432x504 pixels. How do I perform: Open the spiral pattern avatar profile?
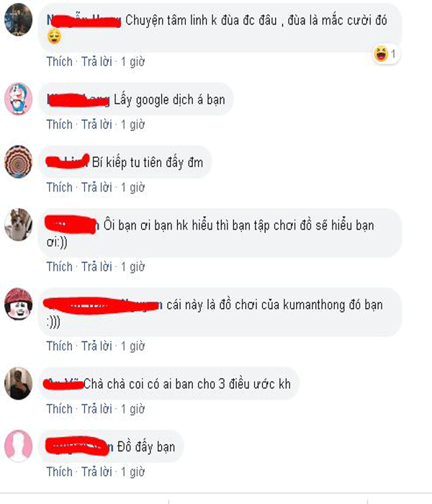tap(18, 162)
